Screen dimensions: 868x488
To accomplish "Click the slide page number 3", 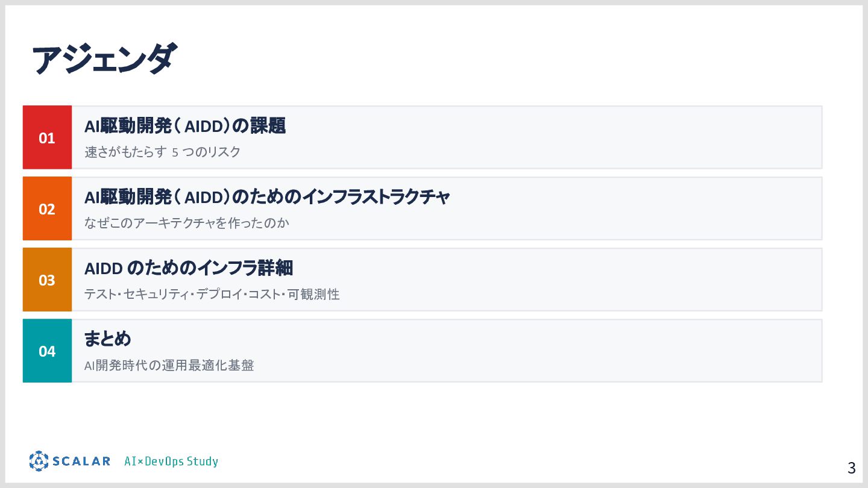I will point(851,468).
